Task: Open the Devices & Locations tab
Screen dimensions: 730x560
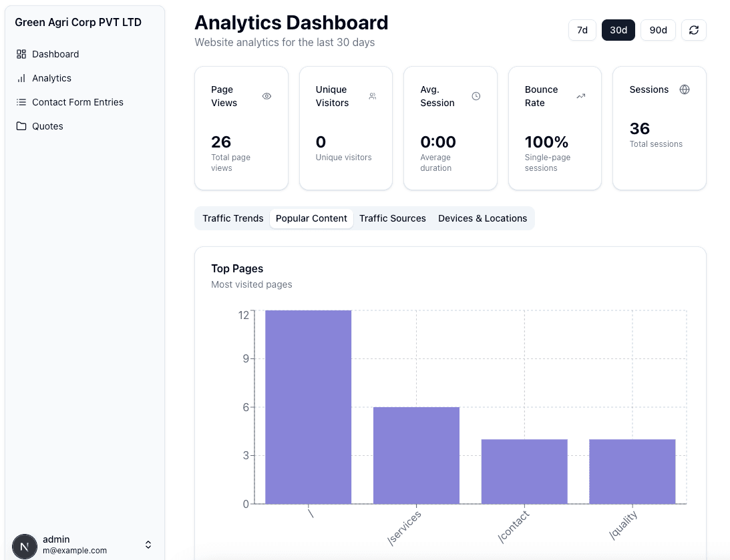Action: point(482,218)
